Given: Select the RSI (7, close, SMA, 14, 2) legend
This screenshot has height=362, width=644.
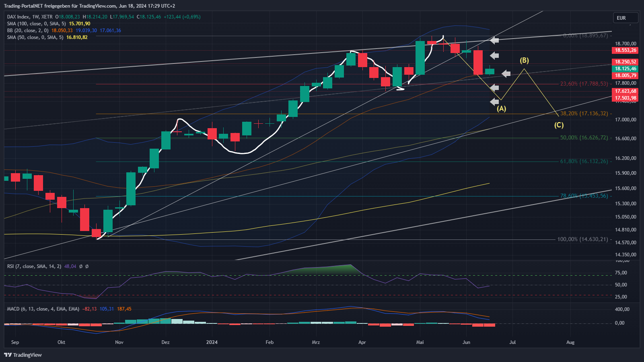Looking at the screenshot, I should (34, 266).
